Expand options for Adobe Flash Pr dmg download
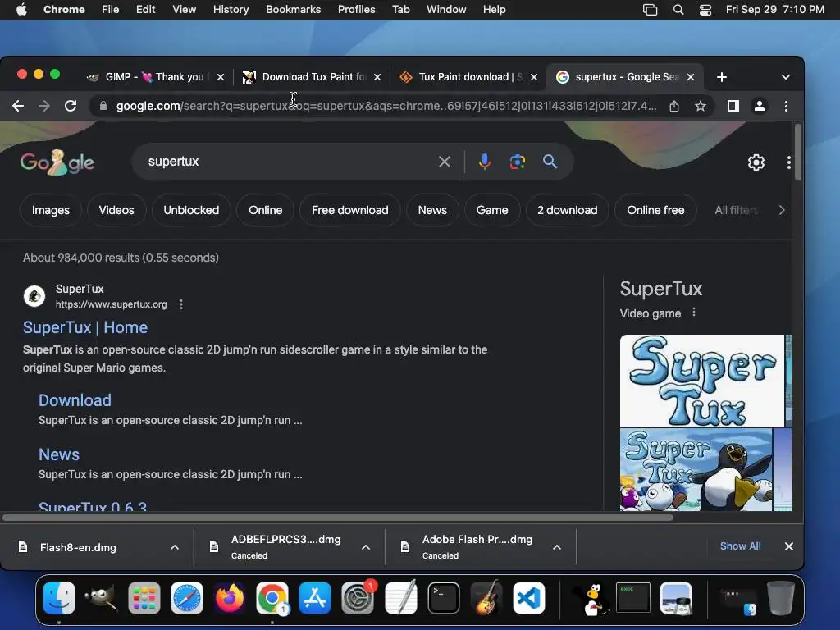This screenshot has width=840, height=630. pos(557,547)
